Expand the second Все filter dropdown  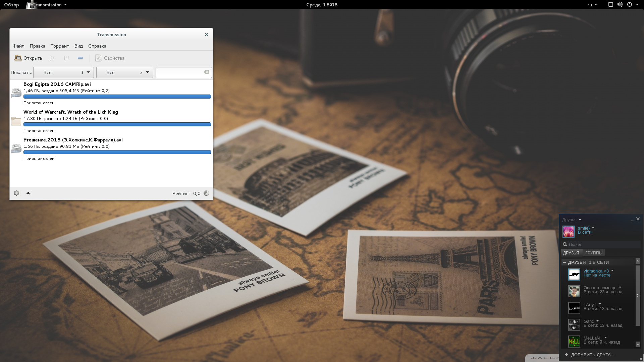click(x=124, y=72)
